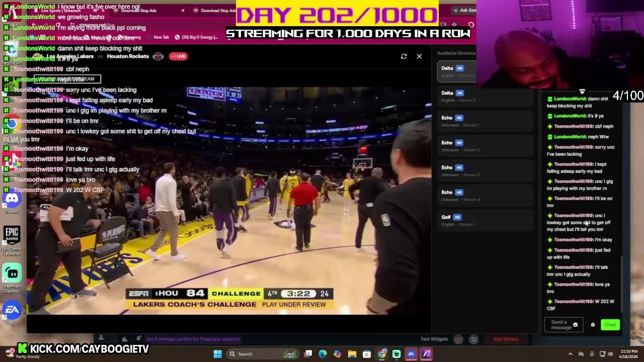Open Task View on the taskbar
The width and height of the screenshot is (644, 362).
click(x=308, y=354)
